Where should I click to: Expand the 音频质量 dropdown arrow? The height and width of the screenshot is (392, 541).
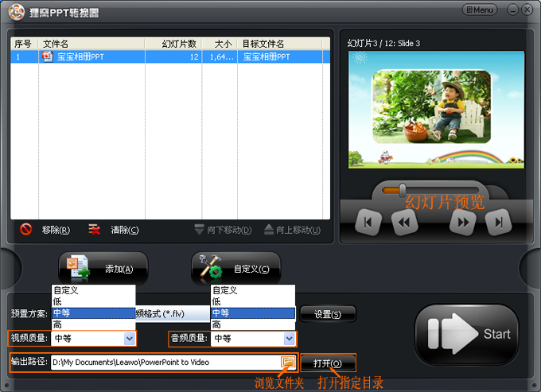pyautogui.click(x=289, y=339)
